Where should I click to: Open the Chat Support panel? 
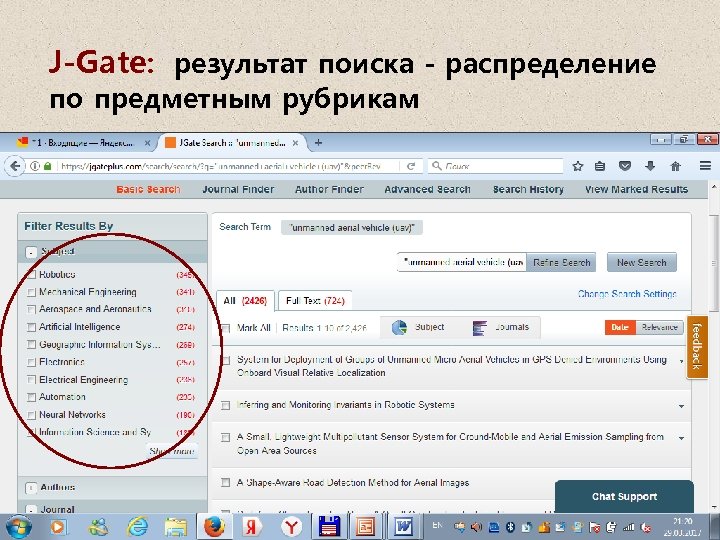(624, 496)
